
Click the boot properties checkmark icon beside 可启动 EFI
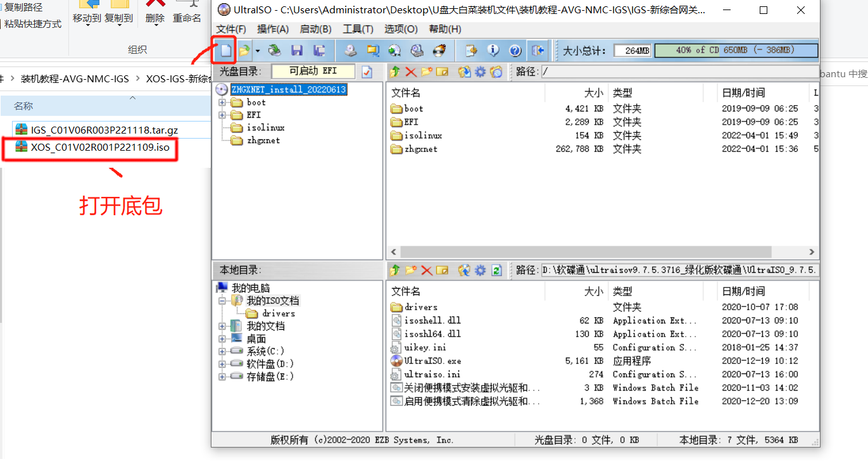pos(367,72)
